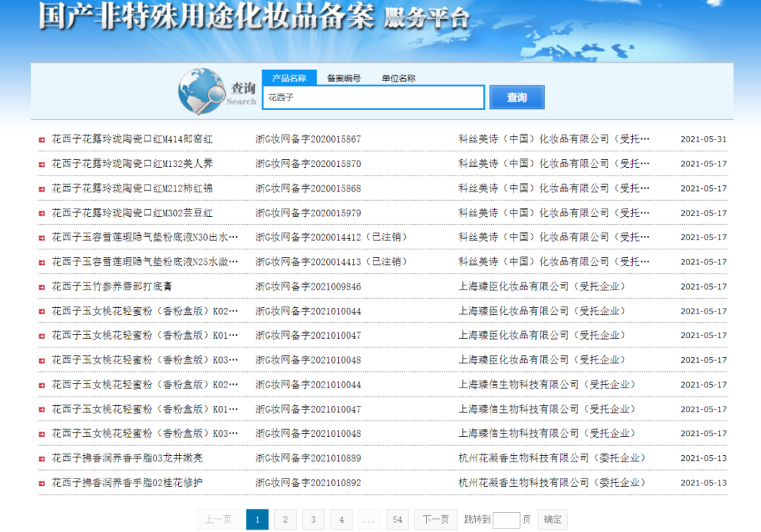Image resolution: width=761 pixels, height=532 pixels.
Task: Switch to the 备案编号 search tab
Action: (x=344, y=78)
